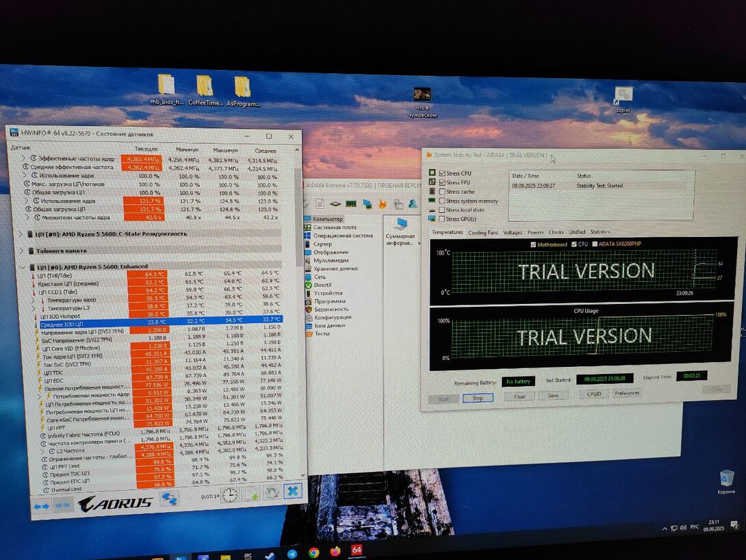Open Preferences in stability test window
Image resolution: width=746 pixels, height=560 pixels.
(x=627, y=393)
